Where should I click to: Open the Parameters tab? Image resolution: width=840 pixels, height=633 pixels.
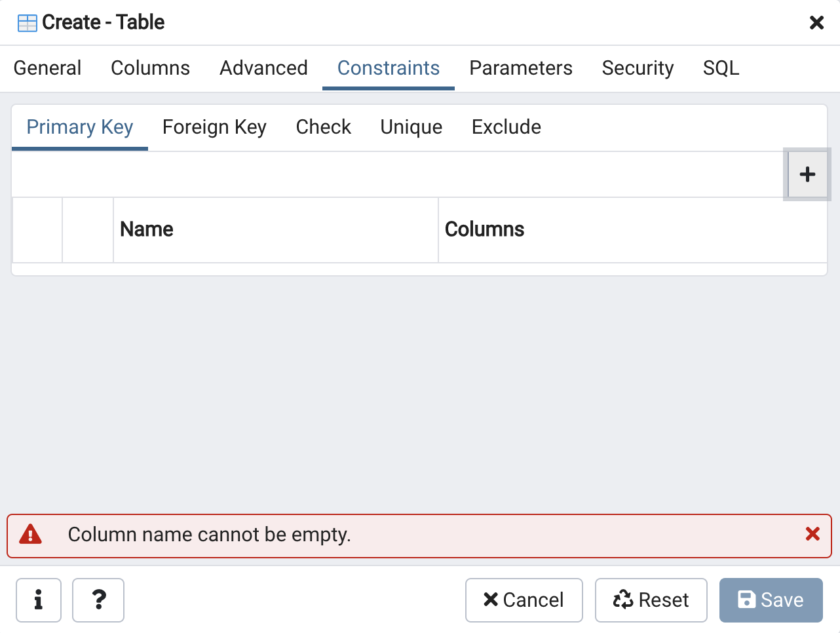(520, 68)
